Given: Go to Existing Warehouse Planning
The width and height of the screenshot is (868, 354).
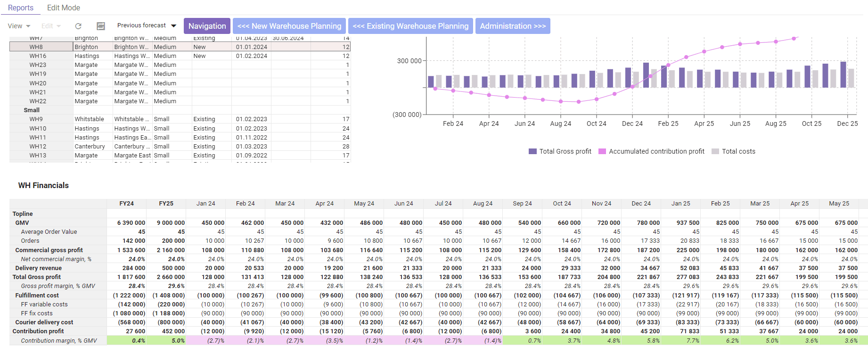Looking at the screenshot, I should [x=410, y=26].
